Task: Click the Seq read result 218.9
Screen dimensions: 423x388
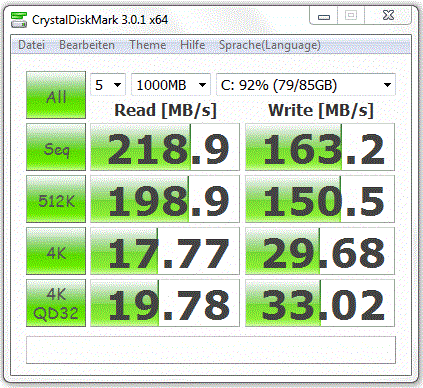Action: [165, 147]
